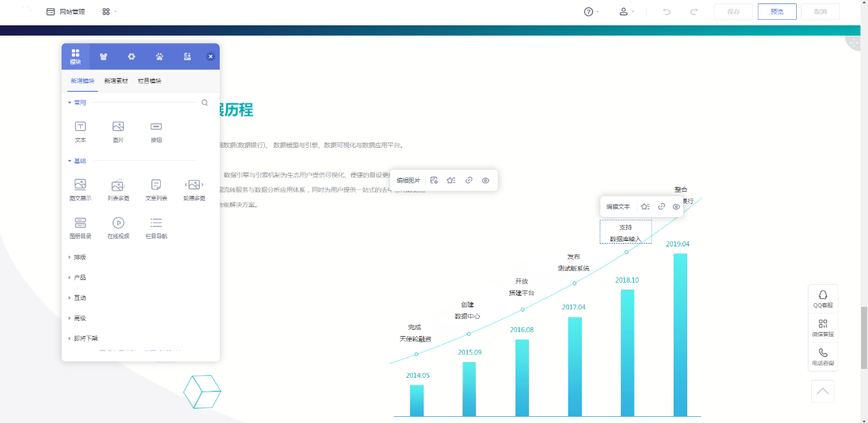The height and width of the screenshot is (423, 868).
Task: Expand the 互动 category
Action: point(77,298)
